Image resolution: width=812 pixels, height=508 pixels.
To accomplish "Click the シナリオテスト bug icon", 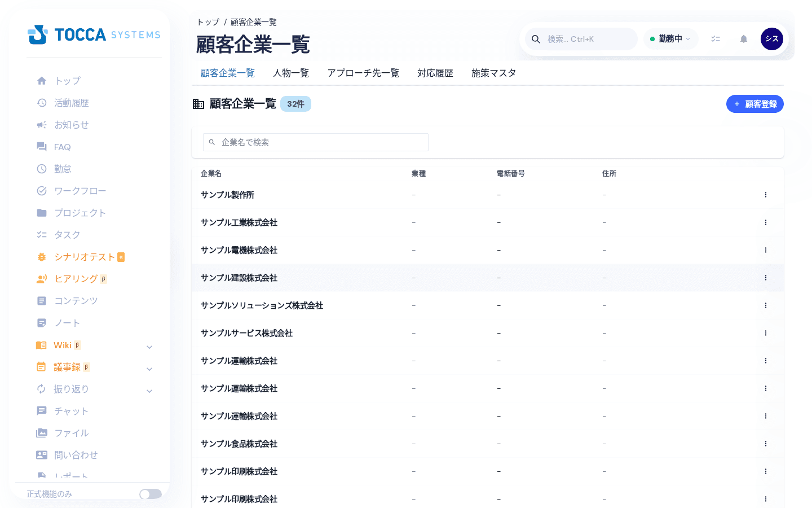I will (x=42, y=257).
